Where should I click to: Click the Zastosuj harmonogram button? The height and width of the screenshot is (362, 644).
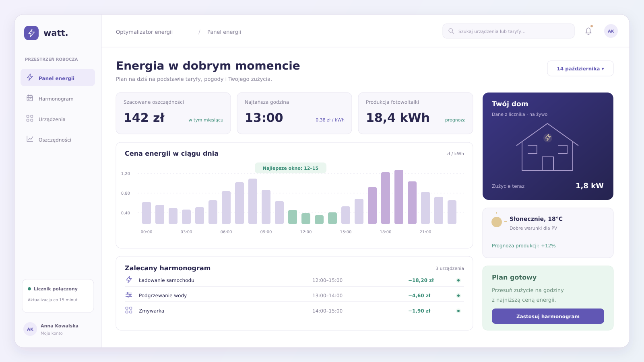pyautogui.click(x=548, y=316)
